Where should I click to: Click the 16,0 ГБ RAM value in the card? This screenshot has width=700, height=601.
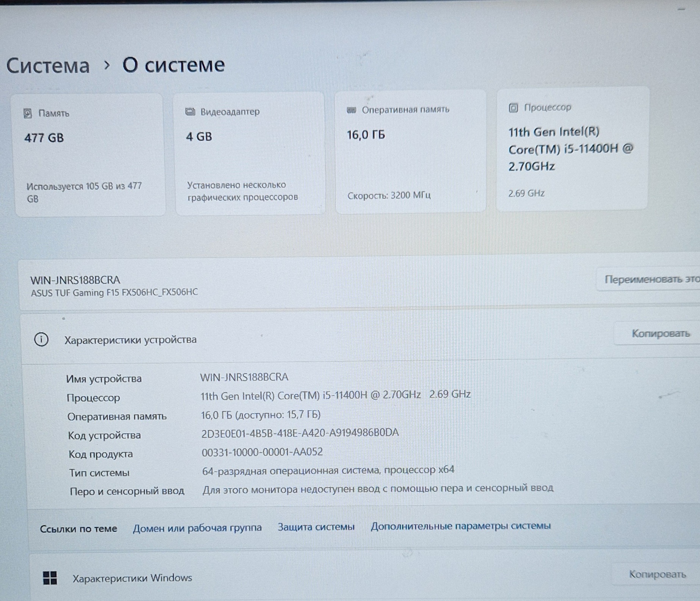[x=366, y=135]
